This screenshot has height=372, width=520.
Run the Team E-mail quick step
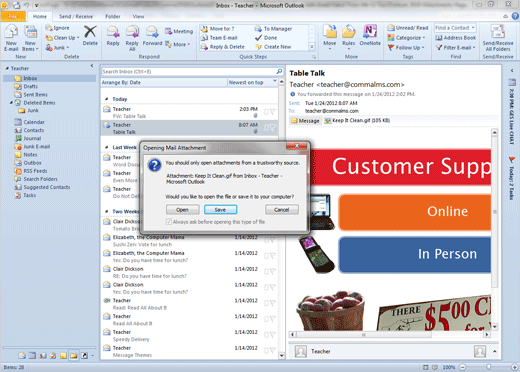point(219,38)
